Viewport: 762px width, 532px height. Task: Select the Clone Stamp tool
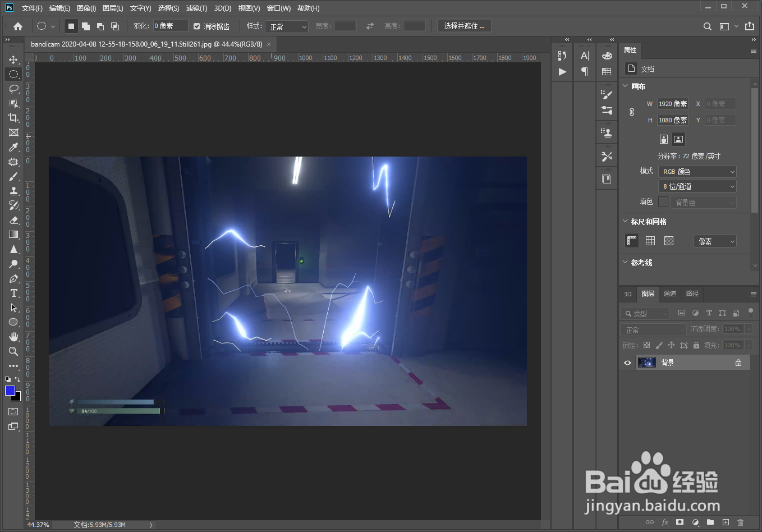click(x=13, y=191)
